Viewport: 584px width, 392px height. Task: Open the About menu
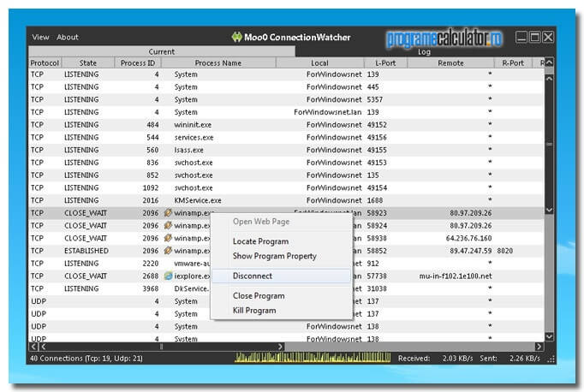(x=68, y=37)
